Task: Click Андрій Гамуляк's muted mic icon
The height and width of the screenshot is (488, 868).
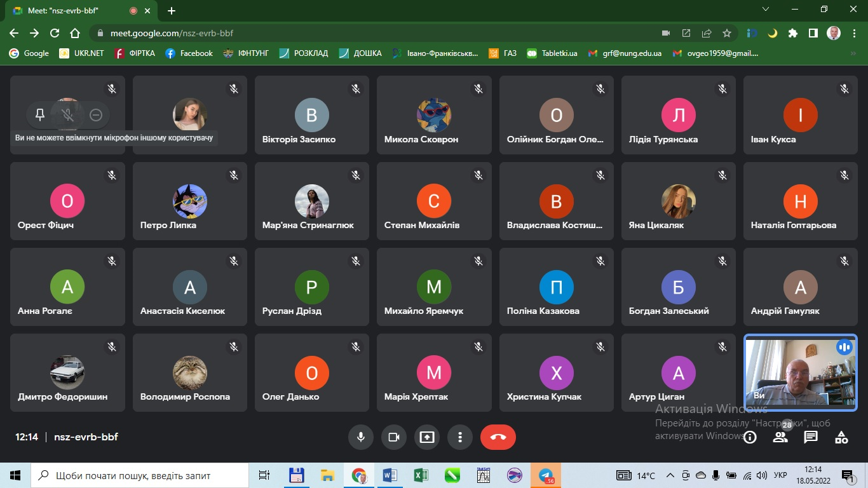Action: [844, 261]
